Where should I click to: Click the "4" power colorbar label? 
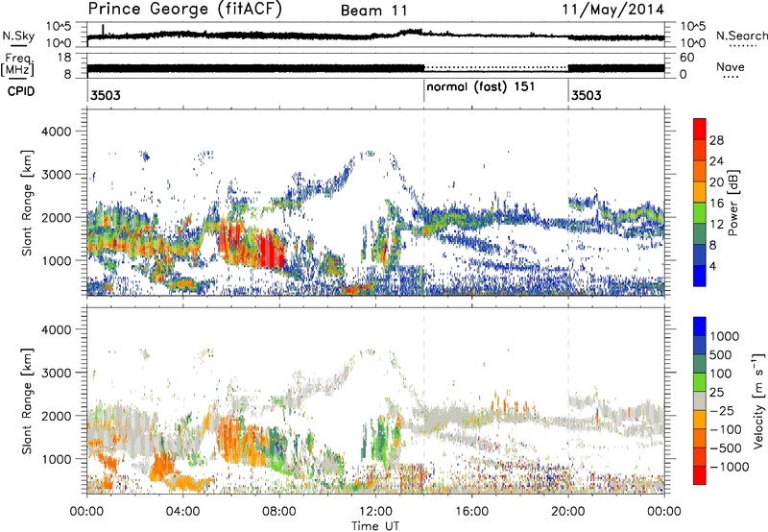point(712,266)
